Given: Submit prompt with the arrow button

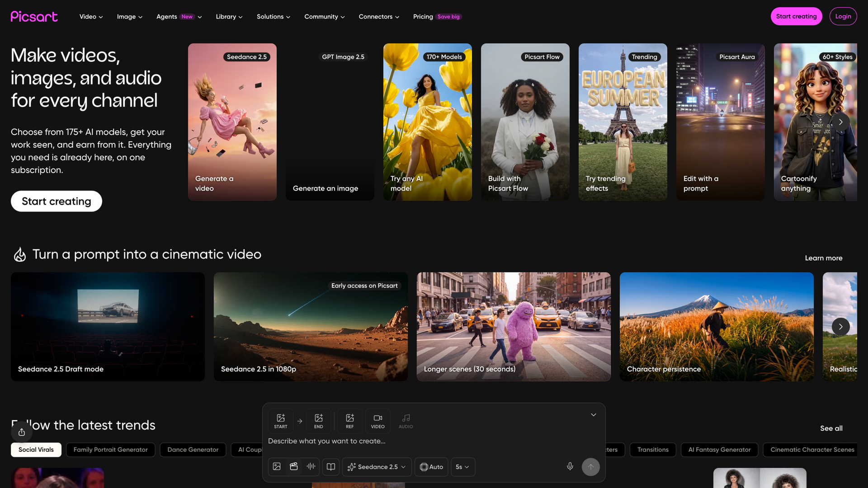Looking at the screenshot, I should [591, 467].
